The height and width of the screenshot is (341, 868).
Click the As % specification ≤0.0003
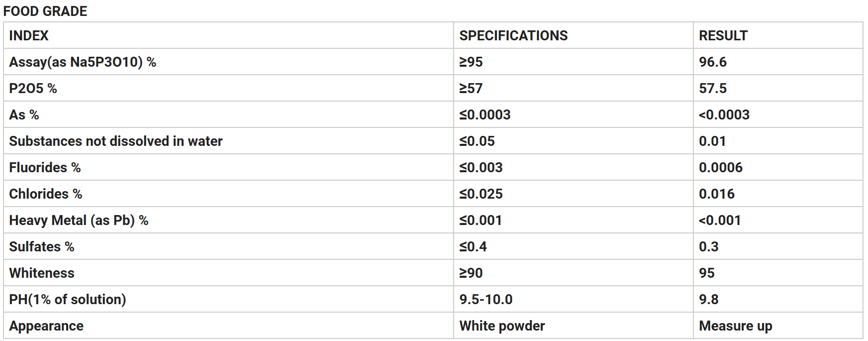[x=485, y=114]
